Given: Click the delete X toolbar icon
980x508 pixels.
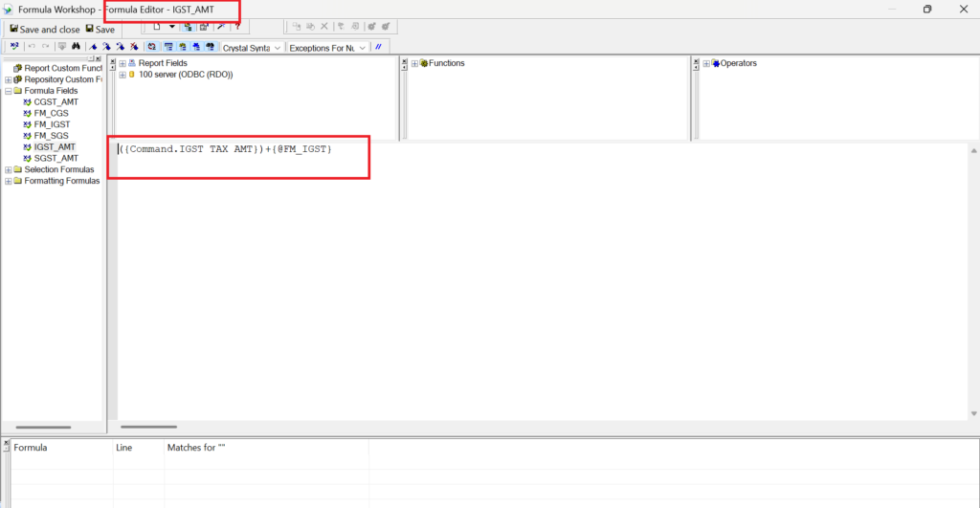Looking at the screenshot, I should (324, 26).
